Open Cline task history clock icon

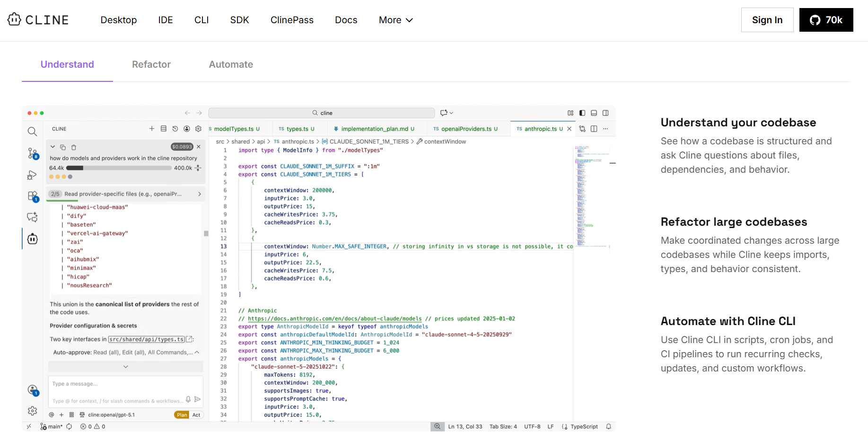[x=175, y=129]
